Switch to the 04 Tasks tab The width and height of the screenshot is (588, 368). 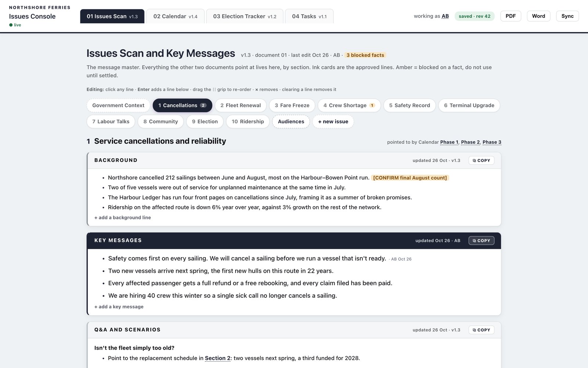309,16
